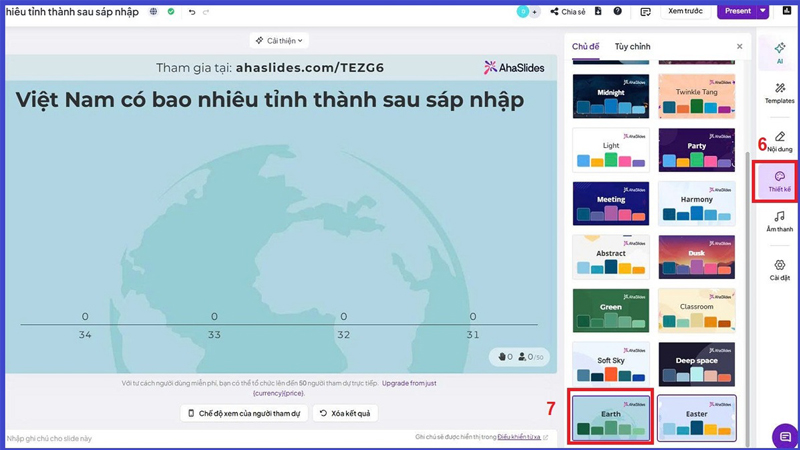Click join link ahaslides.com/TEZG6
The height and width of the screenshot is (450, 800).
(x=310, y=68)
